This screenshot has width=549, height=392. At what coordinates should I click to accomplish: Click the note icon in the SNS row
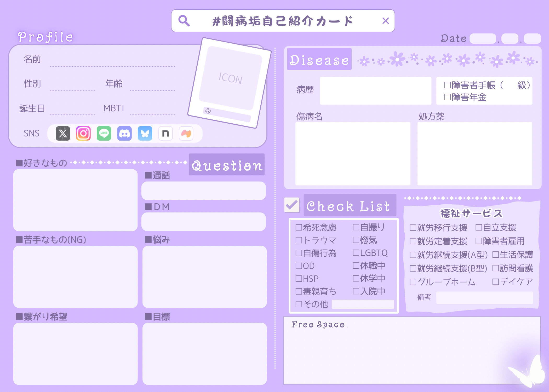point(165,134)
